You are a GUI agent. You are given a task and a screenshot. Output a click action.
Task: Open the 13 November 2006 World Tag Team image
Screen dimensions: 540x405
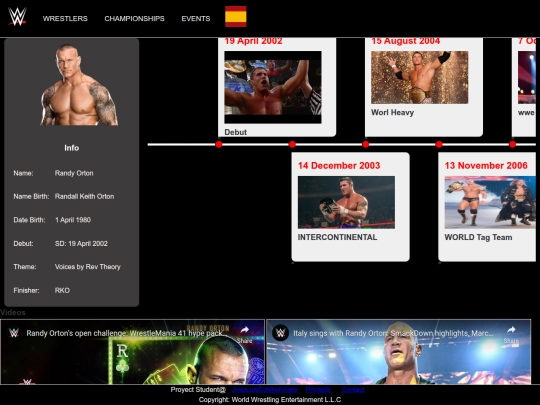490,202
